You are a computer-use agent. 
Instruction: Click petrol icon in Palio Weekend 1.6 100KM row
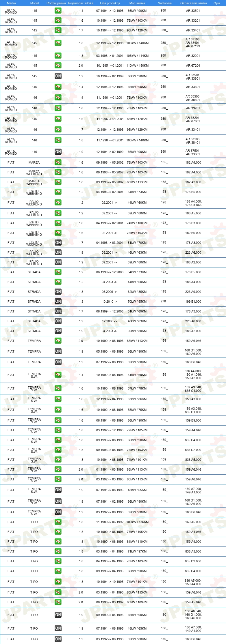[x=58, y=223]
